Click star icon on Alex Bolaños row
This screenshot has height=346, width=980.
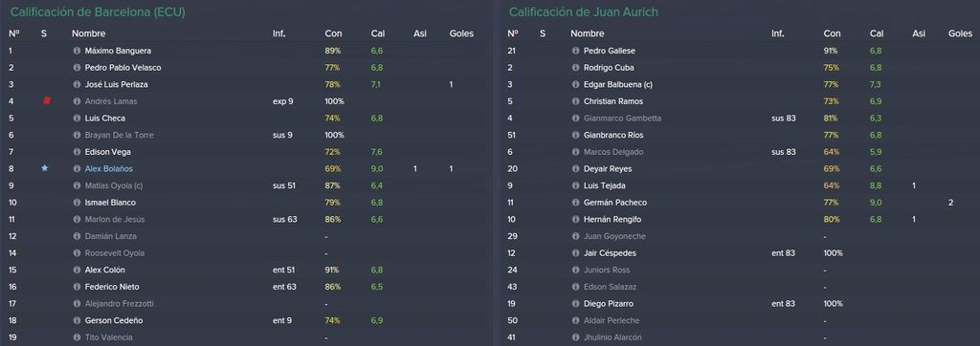click(x=44, y=168)
